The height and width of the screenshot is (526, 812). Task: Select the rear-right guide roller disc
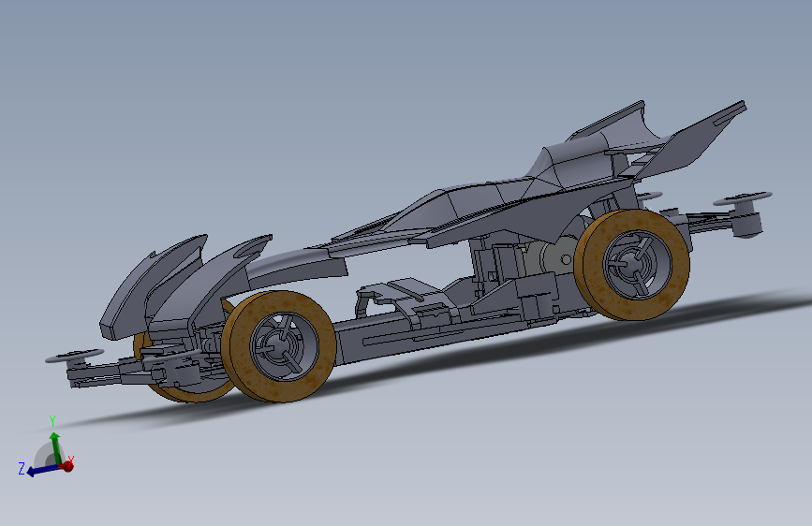tap(743, 198)
